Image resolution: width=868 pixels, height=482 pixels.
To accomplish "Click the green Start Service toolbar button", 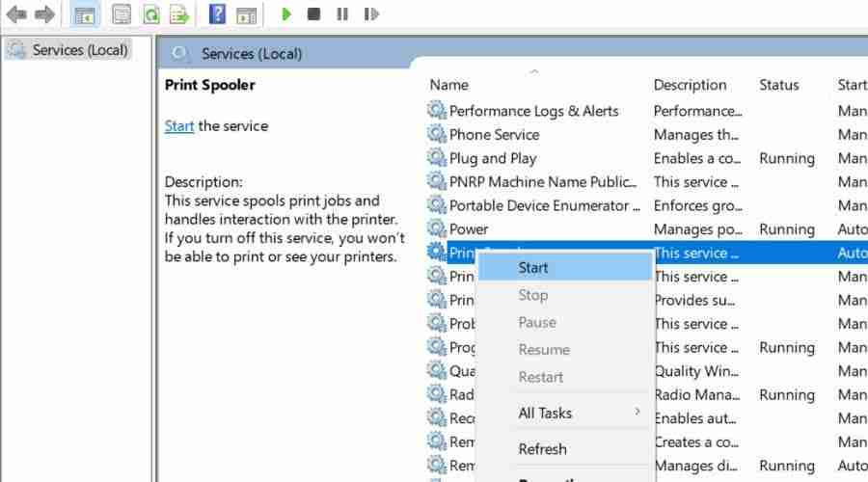I will 286,13.
